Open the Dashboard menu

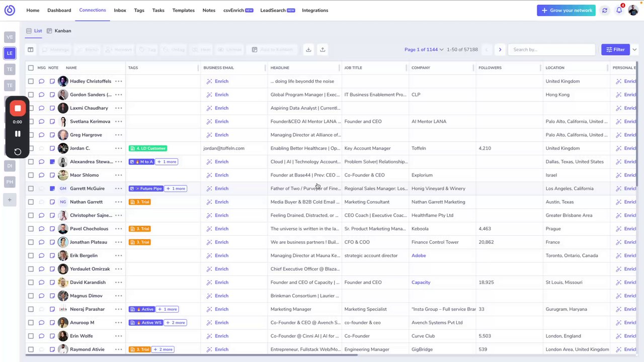[x=59, y=10]
